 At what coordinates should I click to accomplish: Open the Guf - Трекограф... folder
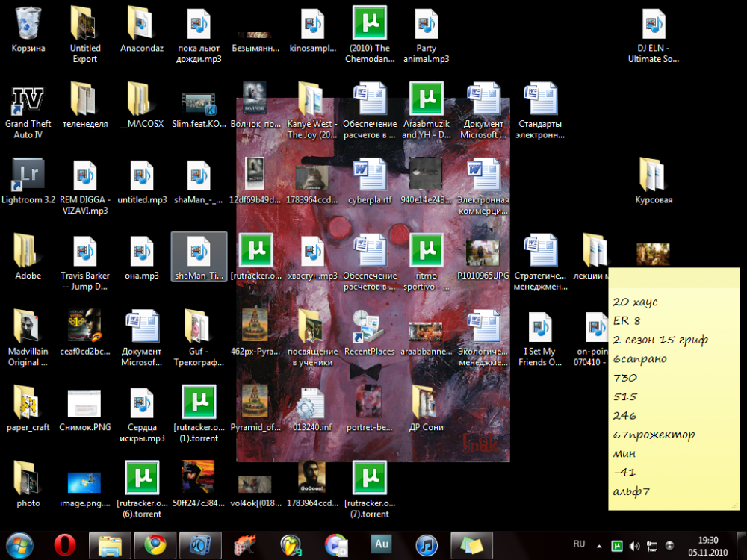[199, 338]
